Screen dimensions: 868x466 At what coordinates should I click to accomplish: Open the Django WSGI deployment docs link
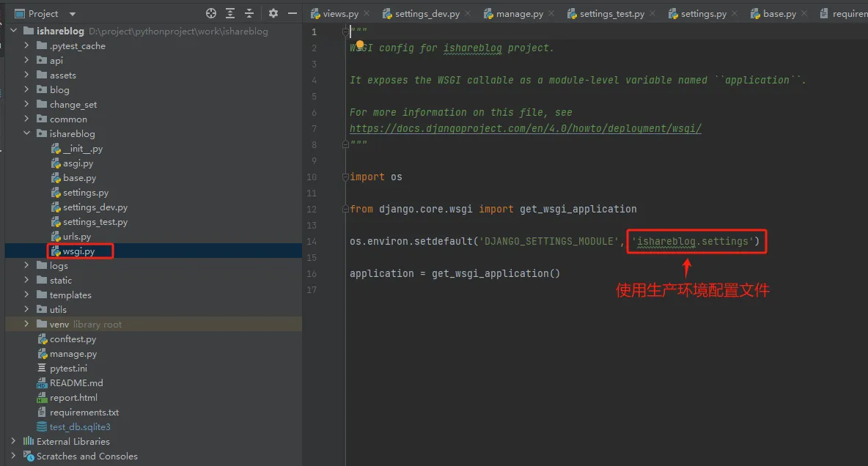[525, 128]
